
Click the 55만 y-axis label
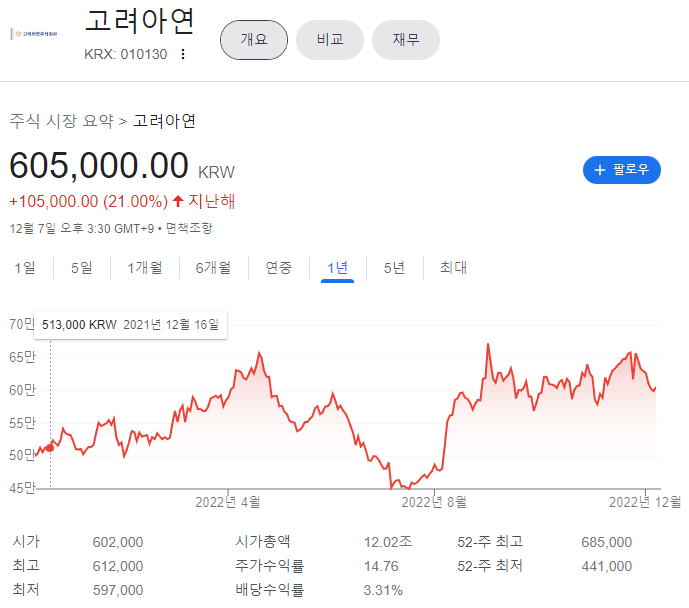[x=22, y=423]
